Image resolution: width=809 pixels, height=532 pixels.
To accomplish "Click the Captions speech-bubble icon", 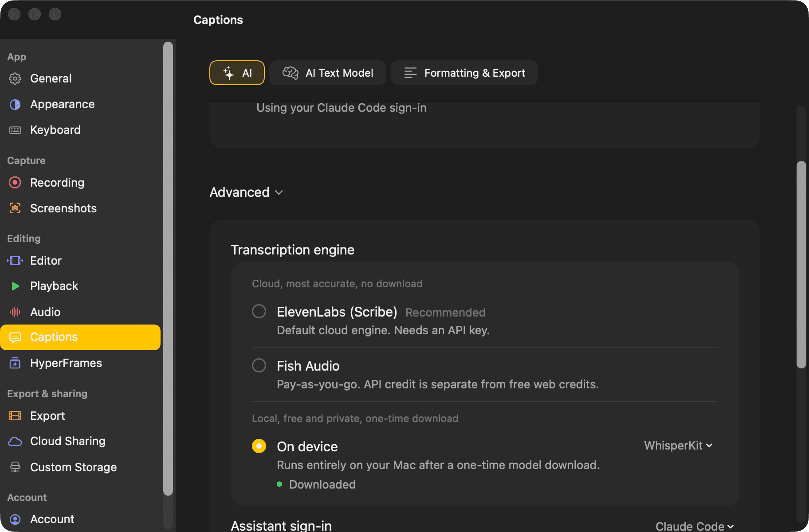I will (15, 337).
